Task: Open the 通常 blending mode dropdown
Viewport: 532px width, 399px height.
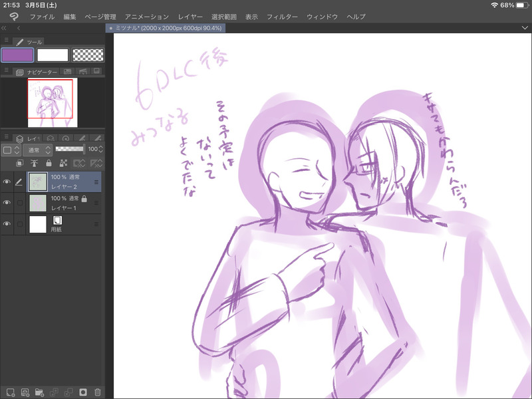Action: click(x=38, y=150)
